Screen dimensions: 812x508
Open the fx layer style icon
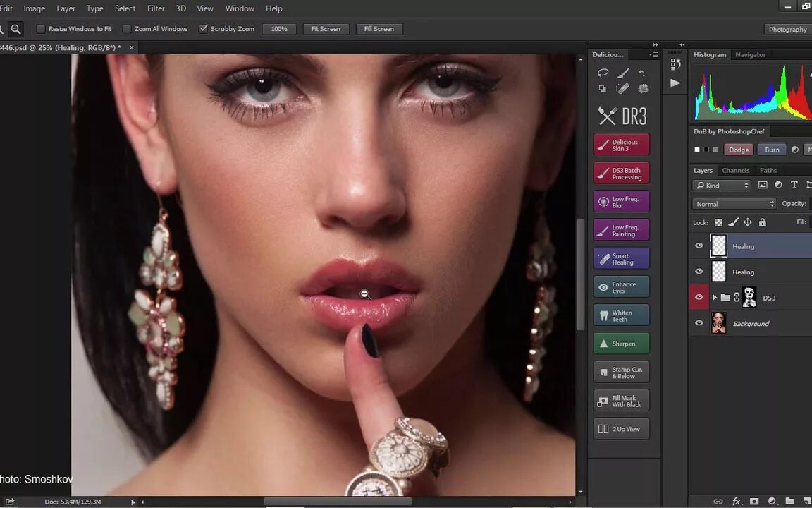click(736, 501)
